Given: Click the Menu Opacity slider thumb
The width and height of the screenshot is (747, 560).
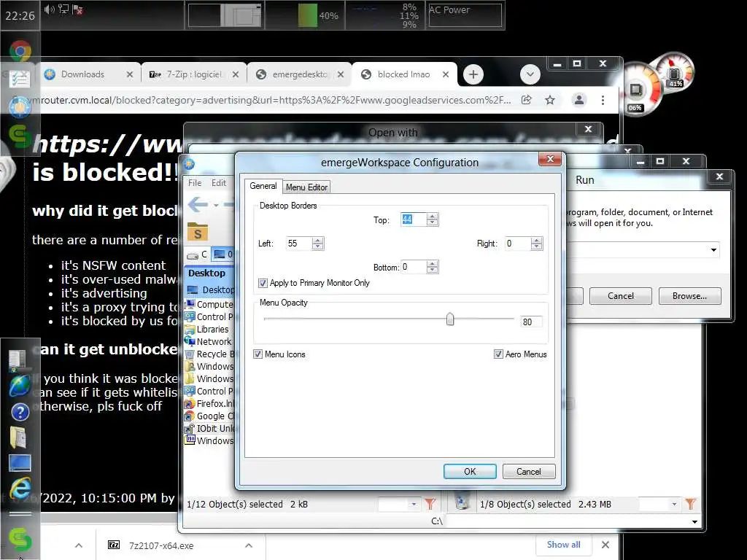Looking at the screenshot, I should click(x=449, y=319).
